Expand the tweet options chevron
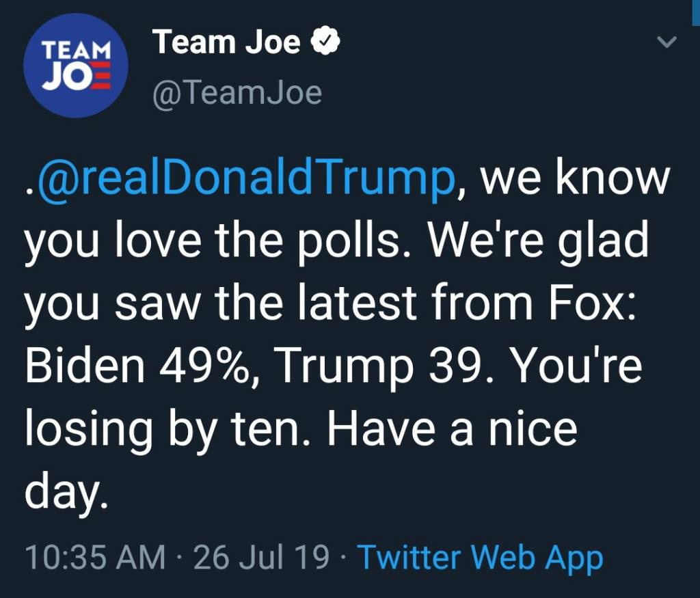This screenshot has height=598, width=700. pyautogui.click(x=666, y=43)
